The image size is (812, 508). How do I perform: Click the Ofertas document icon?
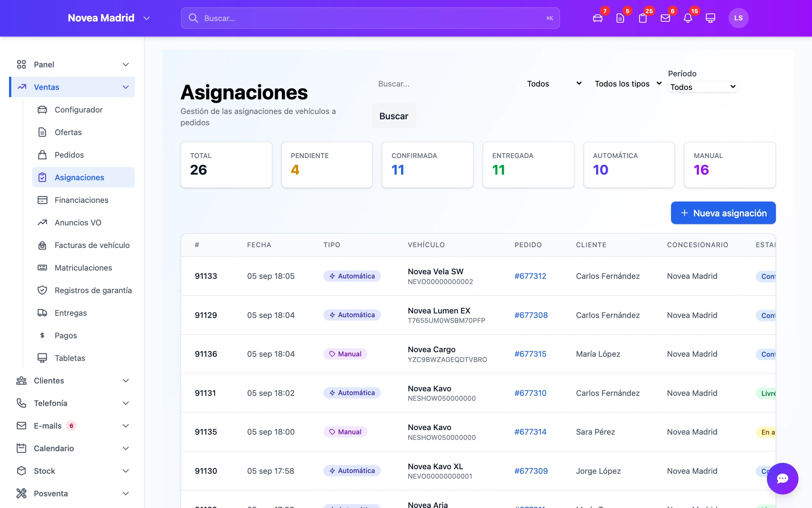pyautogui.click(x=42, y=132)
